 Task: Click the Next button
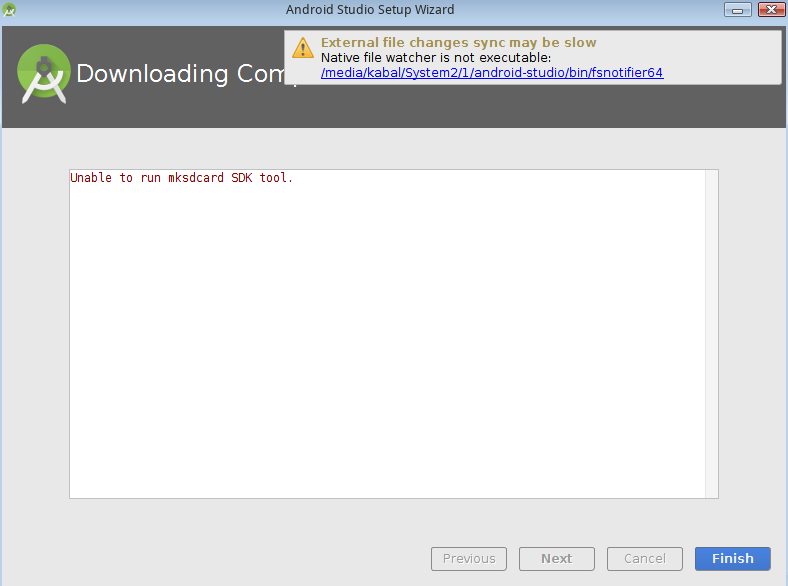coord(556,558)
